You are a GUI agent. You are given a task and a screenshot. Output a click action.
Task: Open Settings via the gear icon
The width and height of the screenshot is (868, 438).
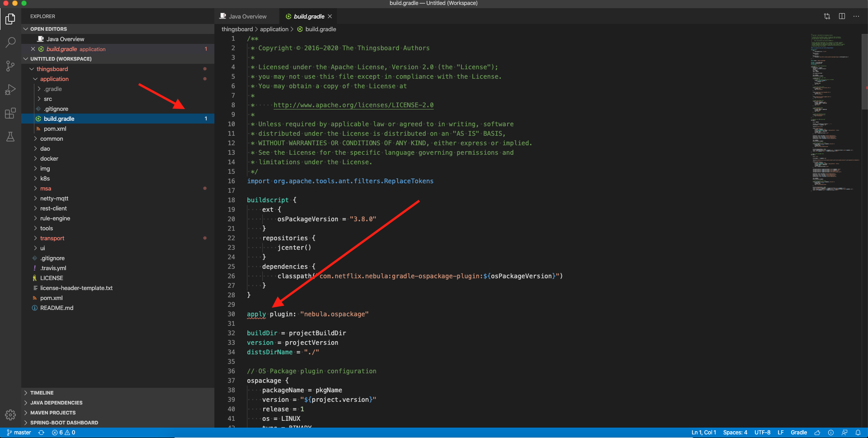point(10,414)
